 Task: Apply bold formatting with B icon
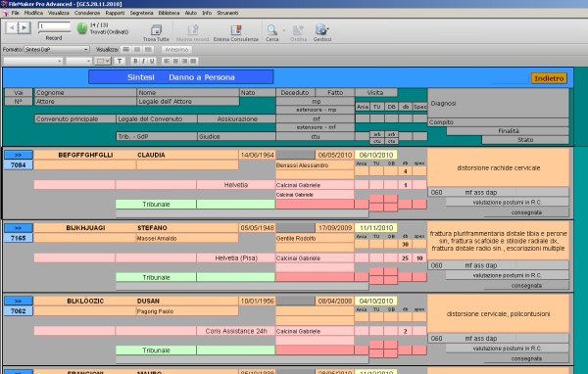pos(135,61)
